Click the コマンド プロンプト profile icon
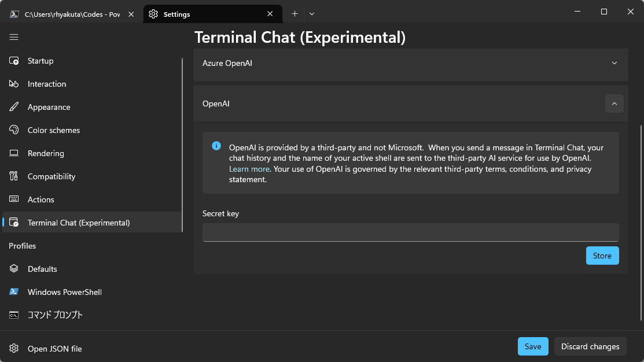 pos(13,315)
